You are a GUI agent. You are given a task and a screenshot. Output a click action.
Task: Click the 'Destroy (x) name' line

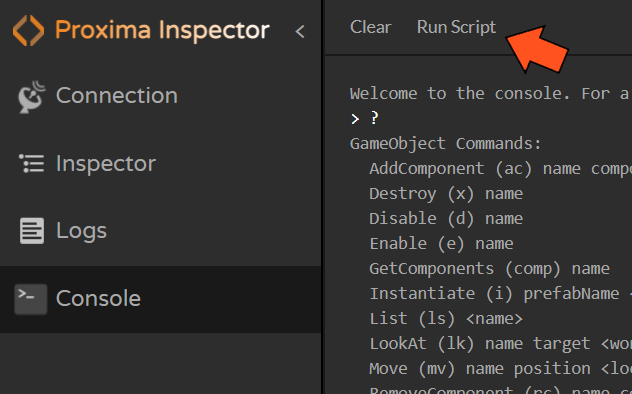446,193
